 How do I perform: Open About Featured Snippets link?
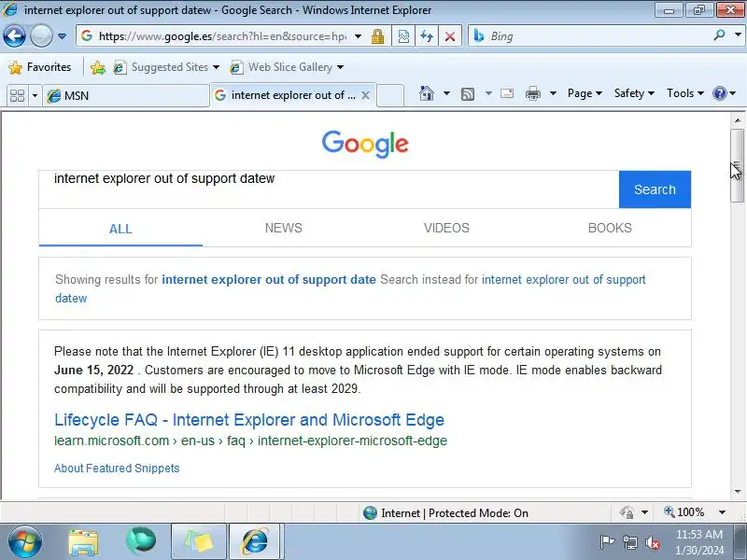(117, 469)
